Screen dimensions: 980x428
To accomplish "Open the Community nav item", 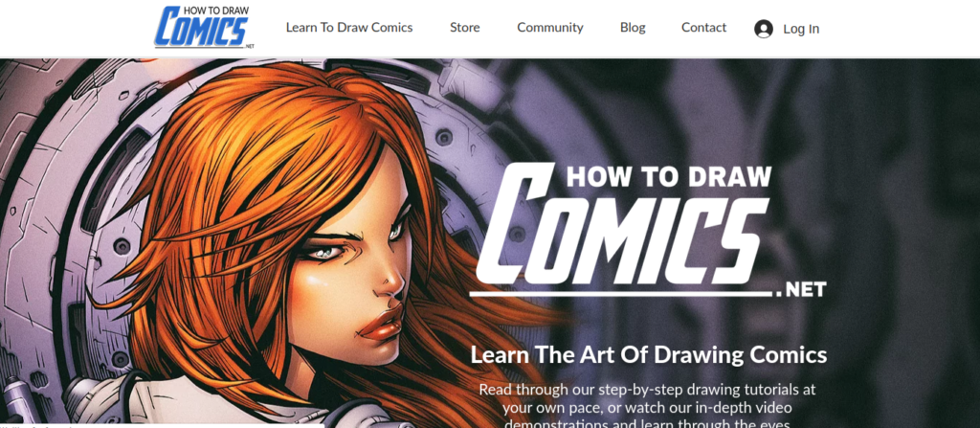I will click(550, 28).
